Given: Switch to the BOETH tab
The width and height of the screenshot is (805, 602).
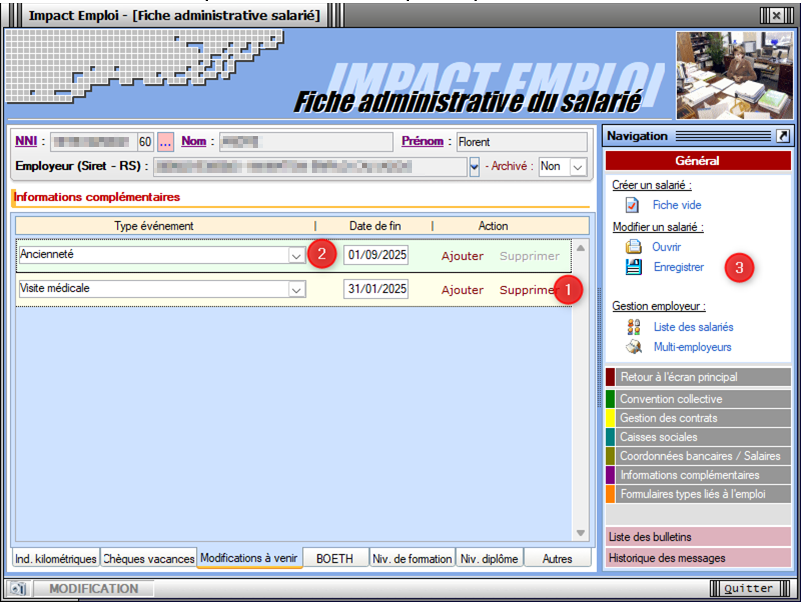Looking at the screenshot, I should click(335, 559).
